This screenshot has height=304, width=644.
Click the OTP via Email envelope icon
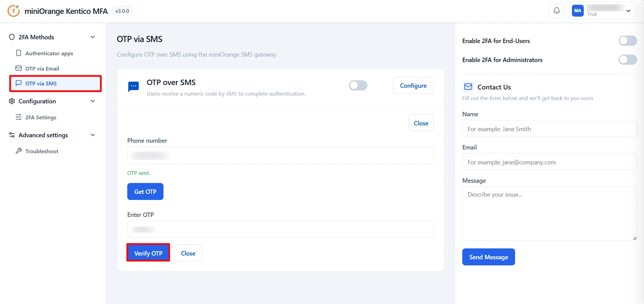click(19, 68)
